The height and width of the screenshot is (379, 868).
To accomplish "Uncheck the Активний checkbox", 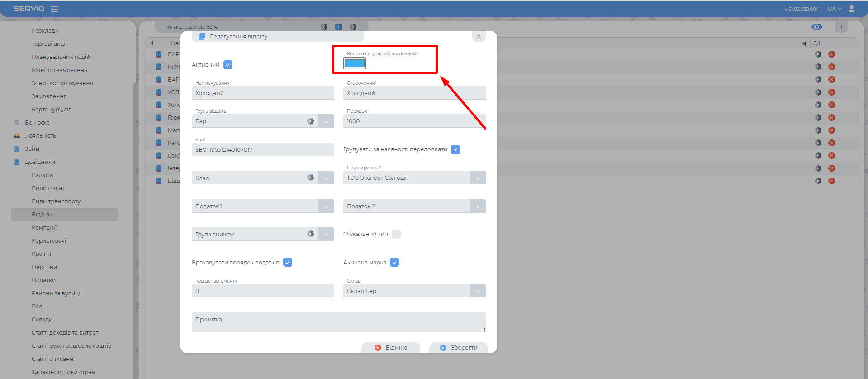I will point(228,65).
